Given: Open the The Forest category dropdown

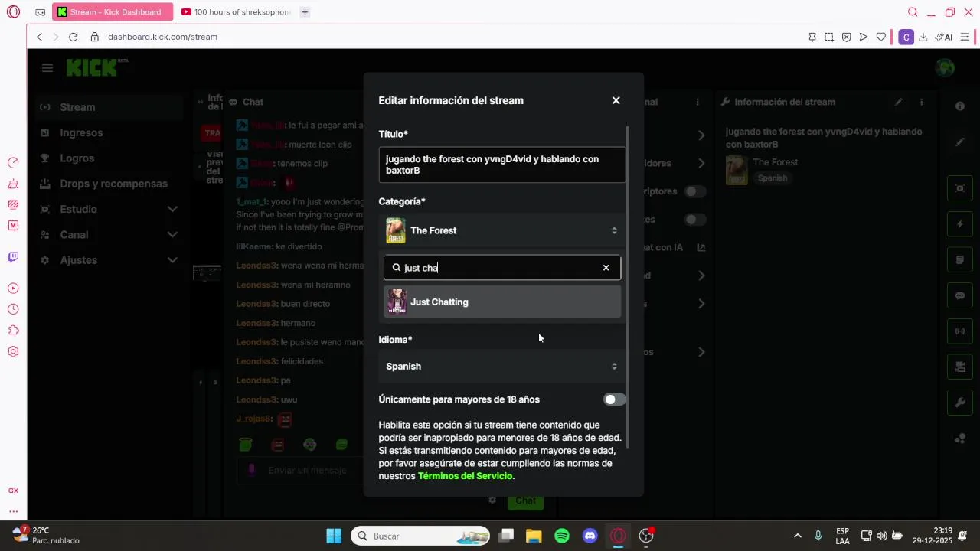Looking at the screenshot, I should 502,230.
